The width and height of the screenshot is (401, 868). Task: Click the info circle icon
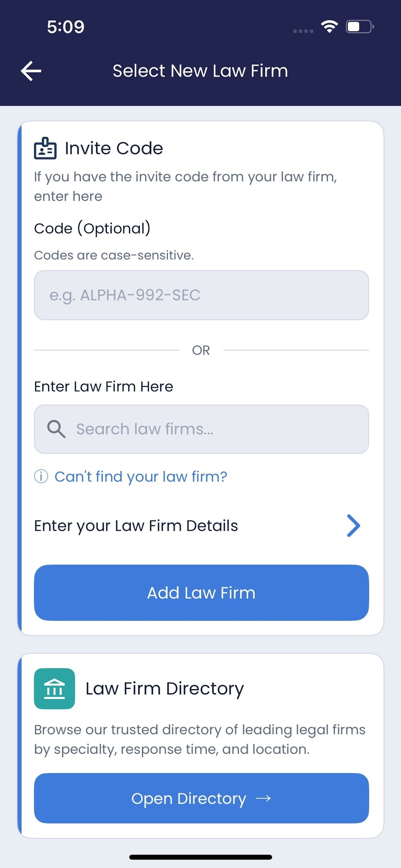point(41,476)
